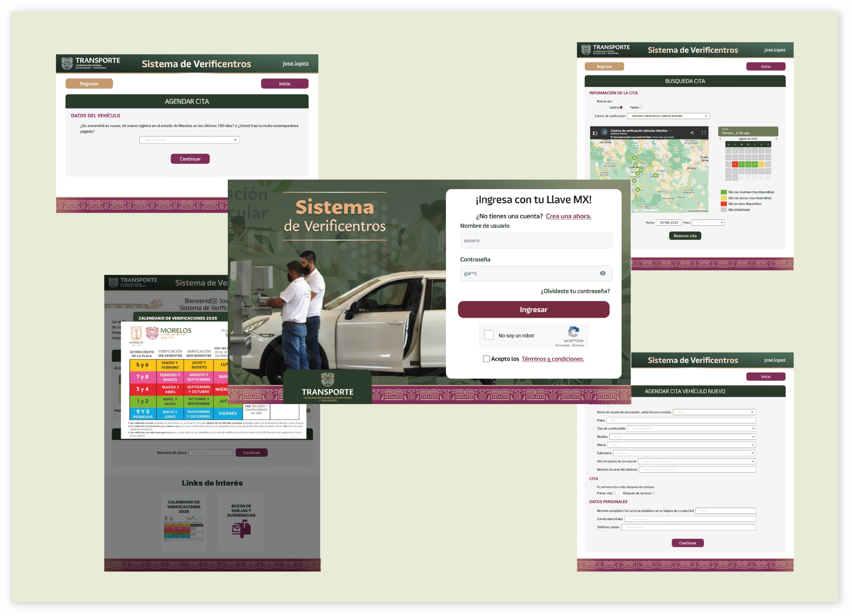Accept the Términos y condiciones checkbox
852x616 pixels.
[x=486, y=359]
